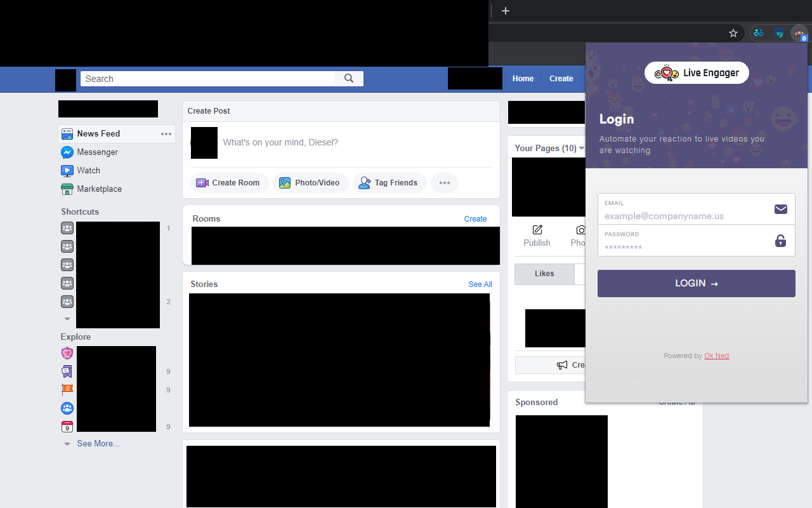812x508 pixels.
Task: Open a new browser tab with plus
Action: pos(506,11)
